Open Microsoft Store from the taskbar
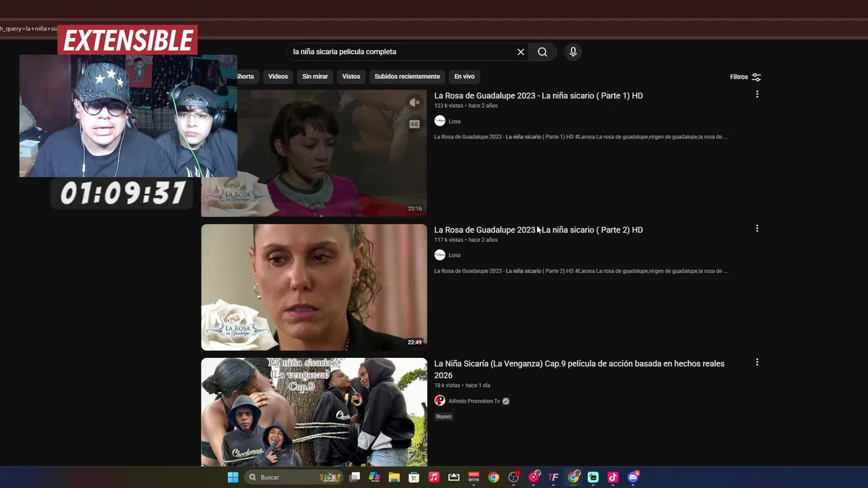The image size is (868, 488). [414, 477]
